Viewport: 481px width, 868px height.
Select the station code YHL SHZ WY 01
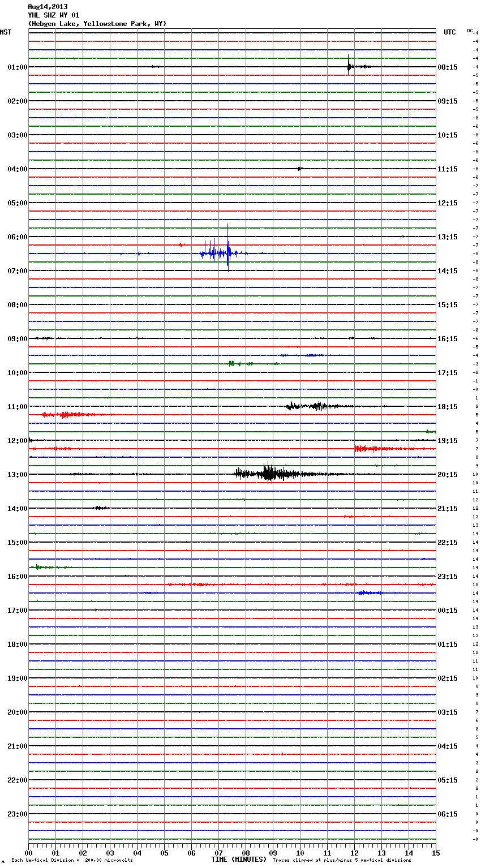[54, 15]
